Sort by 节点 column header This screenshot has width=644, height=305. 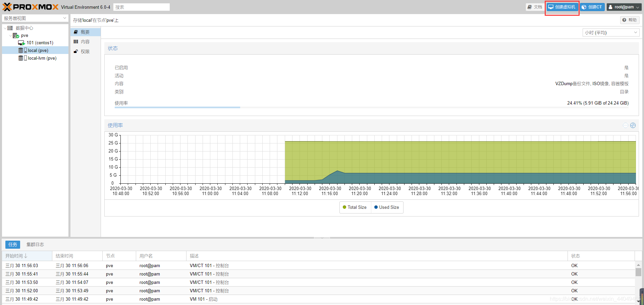coord(119,256)
